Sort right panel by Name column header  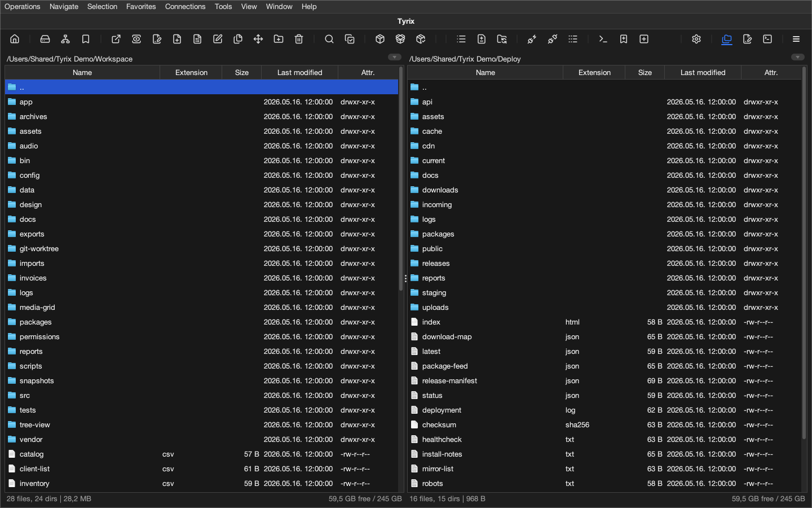486,72
